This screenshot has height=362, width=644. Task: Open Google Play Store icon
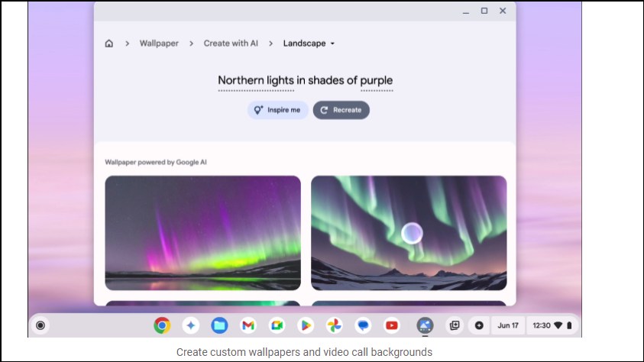pos(306,325)
